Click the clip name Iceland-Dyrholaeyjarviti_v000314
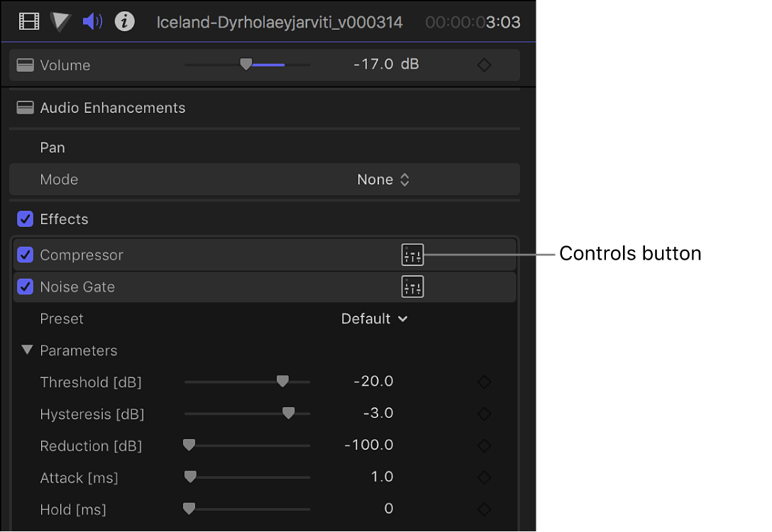The width and height of the screenshot is (772, 532). coord(278,21)
